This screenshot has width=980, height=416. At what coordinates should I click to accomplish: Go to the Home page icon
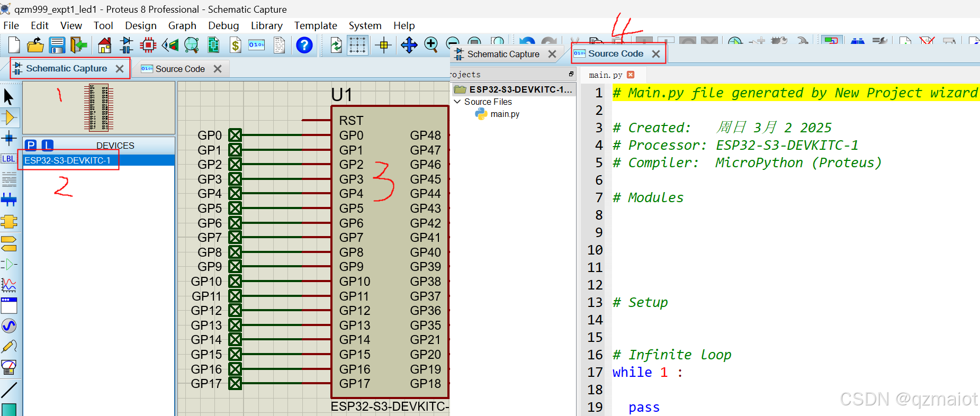pos(105,45)
